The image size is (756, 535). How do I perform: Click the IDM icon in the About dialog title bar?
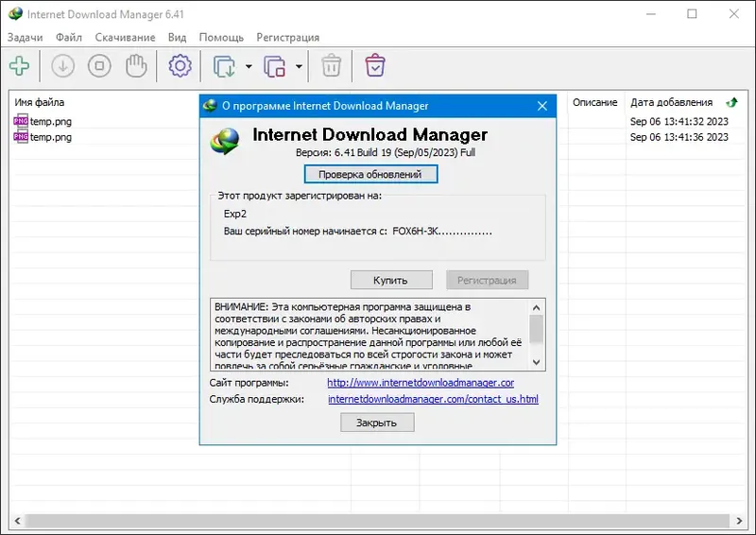click(210, 106)
